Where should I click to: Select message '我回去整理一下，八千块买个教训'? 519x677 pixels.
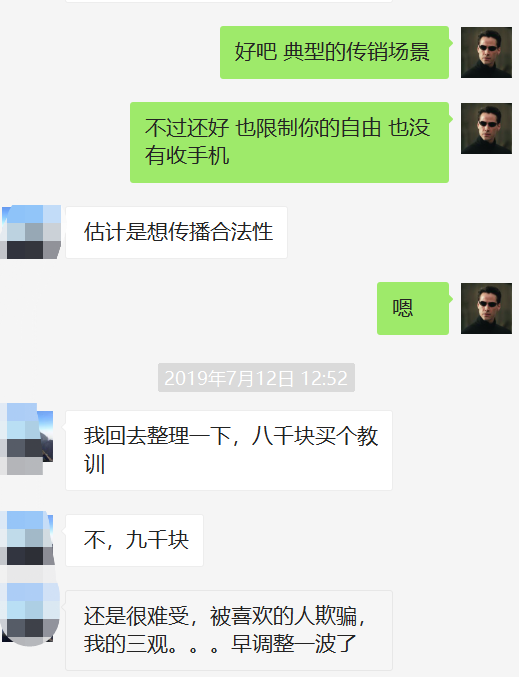click(228, 450)
